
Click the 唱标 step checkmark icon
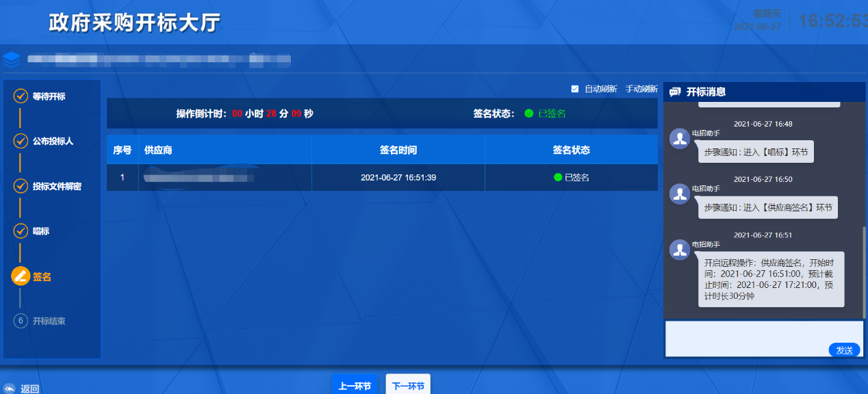[x=21, y=231]
